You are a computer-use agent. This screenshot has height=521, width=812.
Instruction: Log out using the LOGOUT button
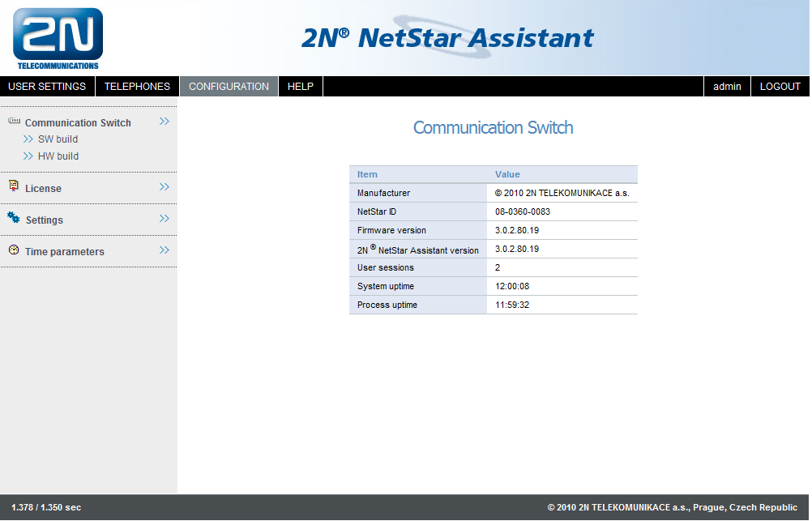pyautogui.click(x=780, y=87)
